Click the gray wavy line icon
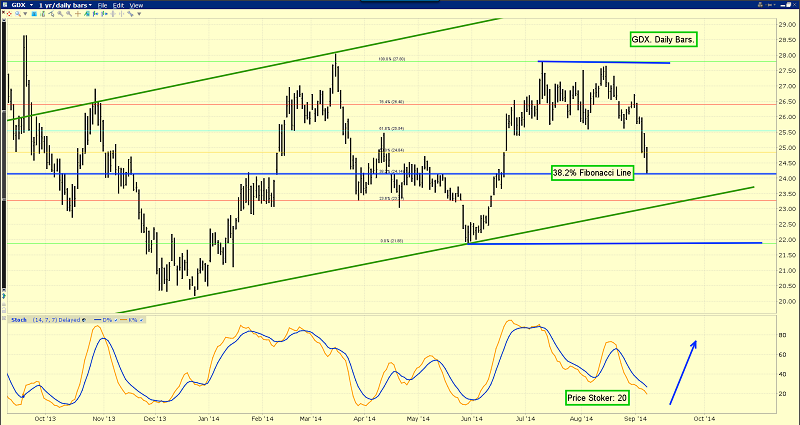Screen dimensions: 800x425 pyautogui.click(x=130, y=14)
